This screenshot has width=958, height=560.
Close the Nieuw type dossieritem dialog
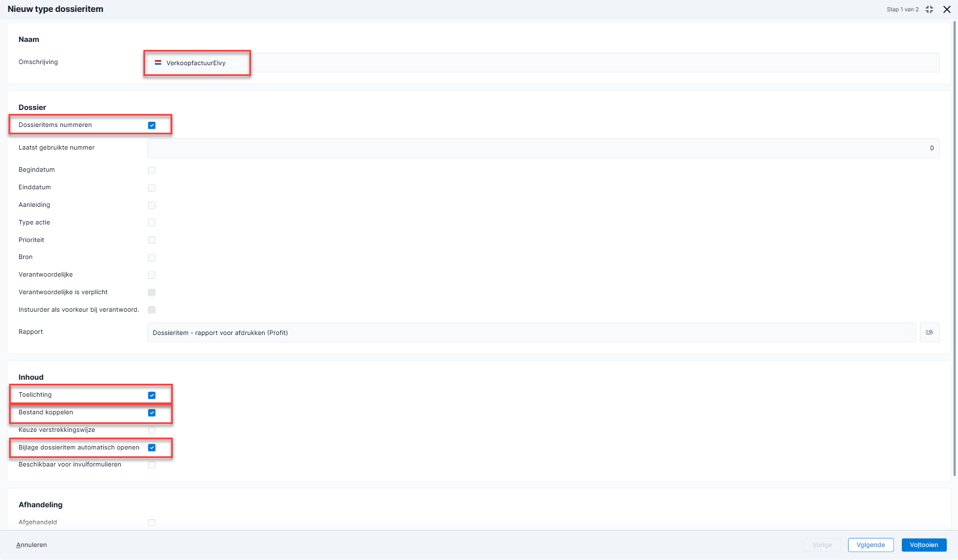(947, 10)
